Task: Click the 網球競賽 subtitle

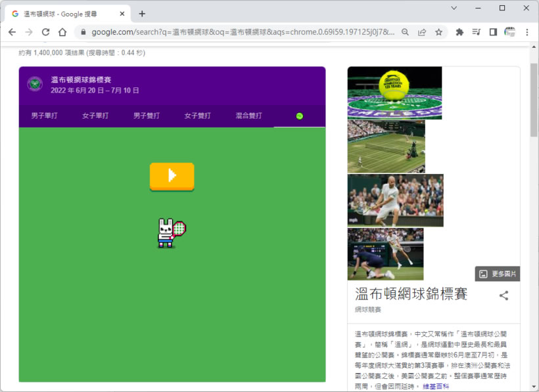Action: (368, 310)
